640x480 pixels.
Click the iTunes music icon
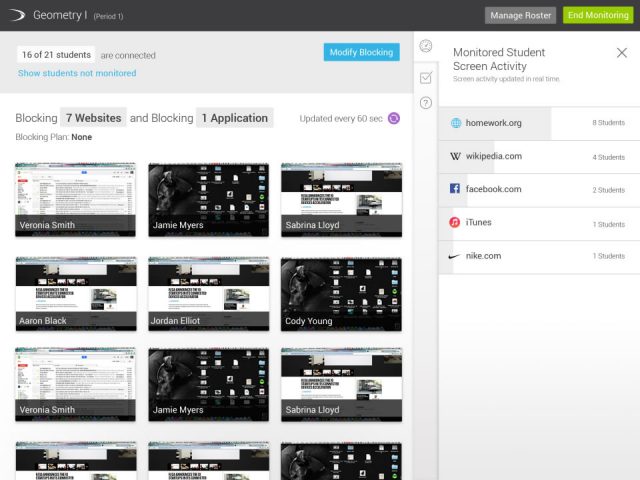[455, 222]
